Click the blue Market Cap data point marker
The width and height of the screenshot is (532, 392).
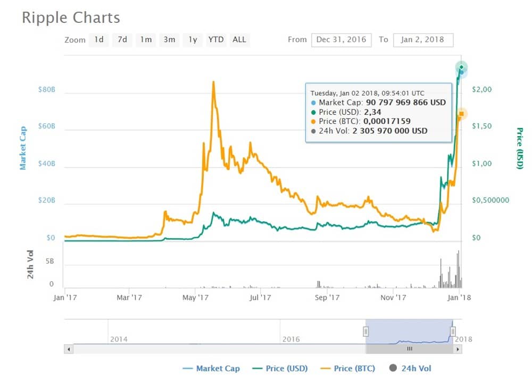click(462, 72)
